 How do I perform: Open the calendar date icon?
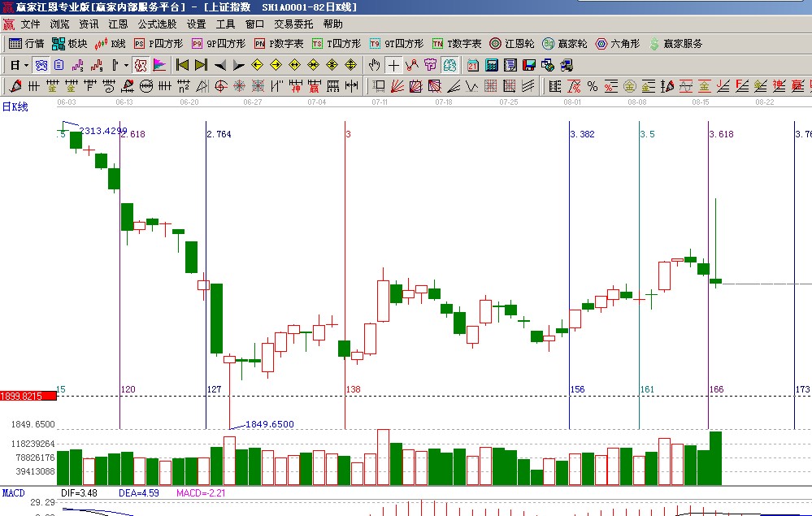point(473,65)
